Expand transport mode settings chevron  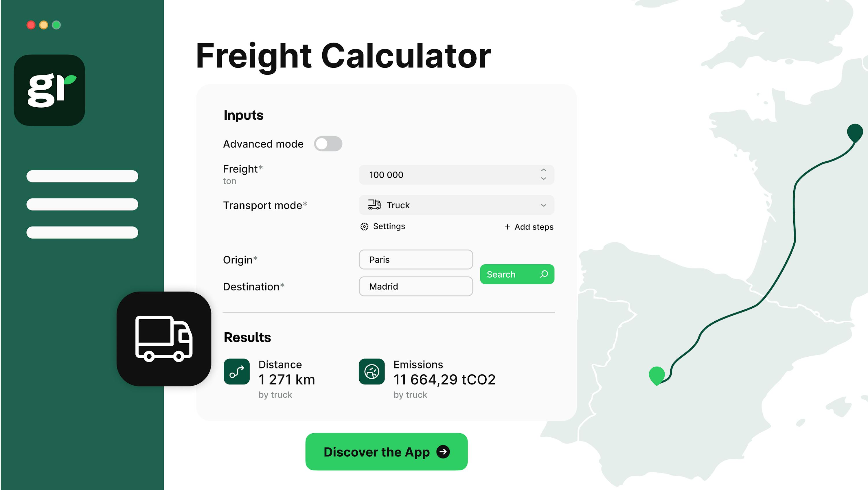[544, 206]
